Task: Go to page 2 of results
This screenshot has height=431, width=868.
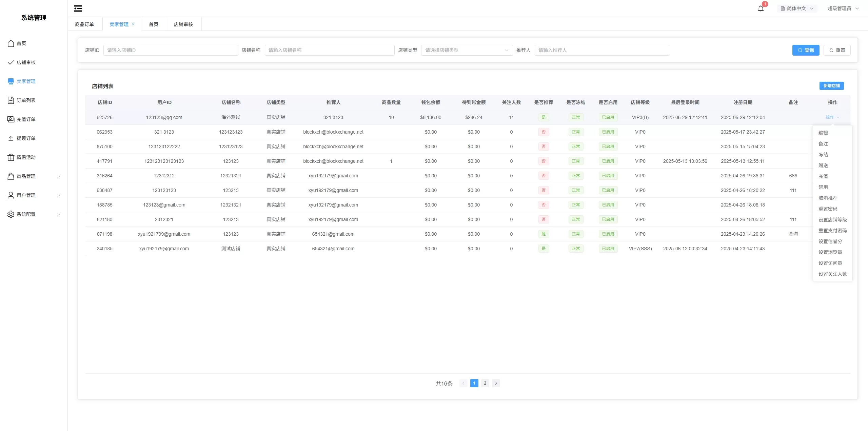Action: tap(485, 383)
